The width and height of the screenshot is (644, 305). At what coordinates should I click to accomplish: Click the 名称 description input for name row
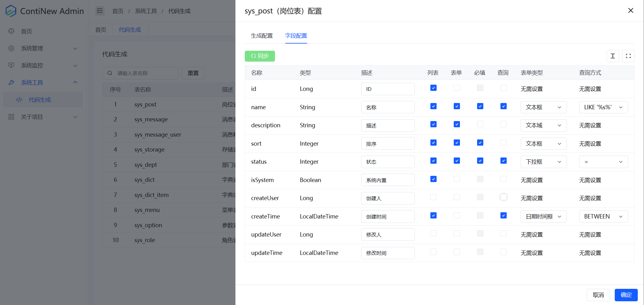point(388,107)
